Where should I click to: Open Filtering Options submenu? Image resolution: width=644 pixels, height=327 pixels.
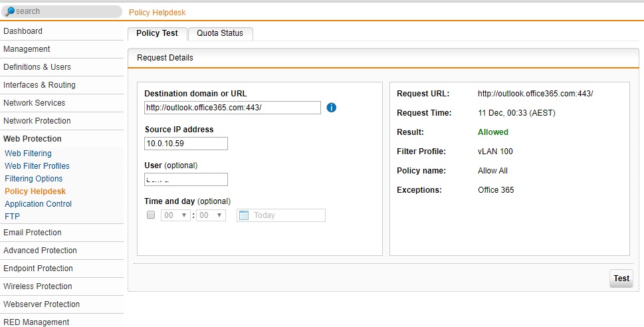click(x=34, y=179)
